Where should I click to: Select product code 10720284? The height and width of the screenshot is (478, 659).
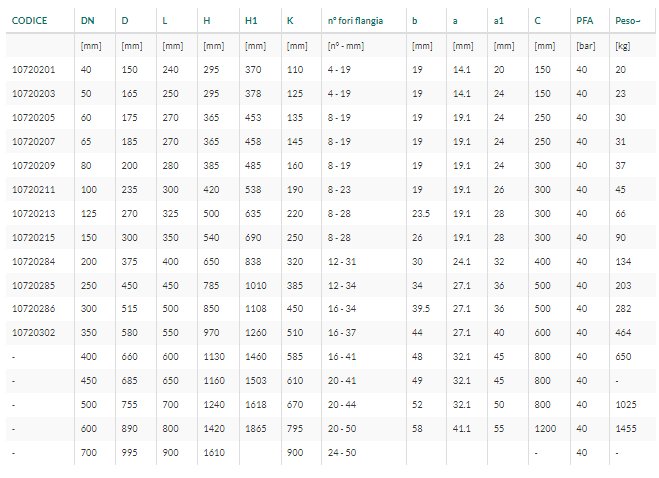click(x=34, y=261)
